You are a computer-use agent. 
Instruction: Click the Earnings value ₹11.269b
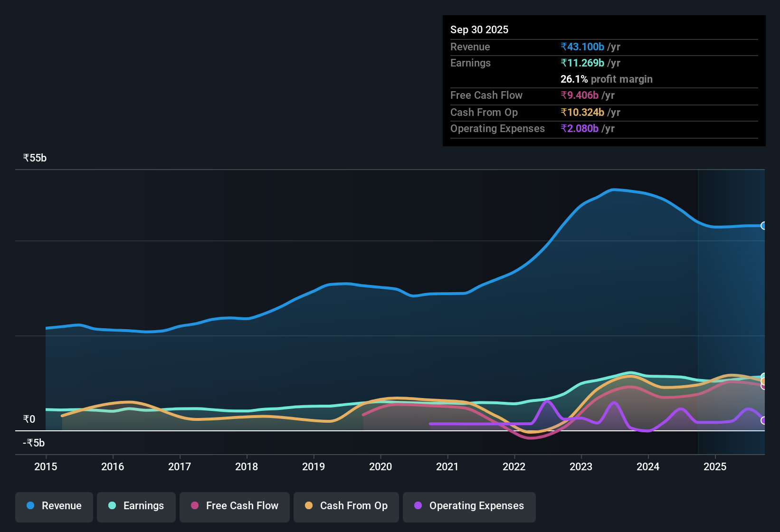583,63
